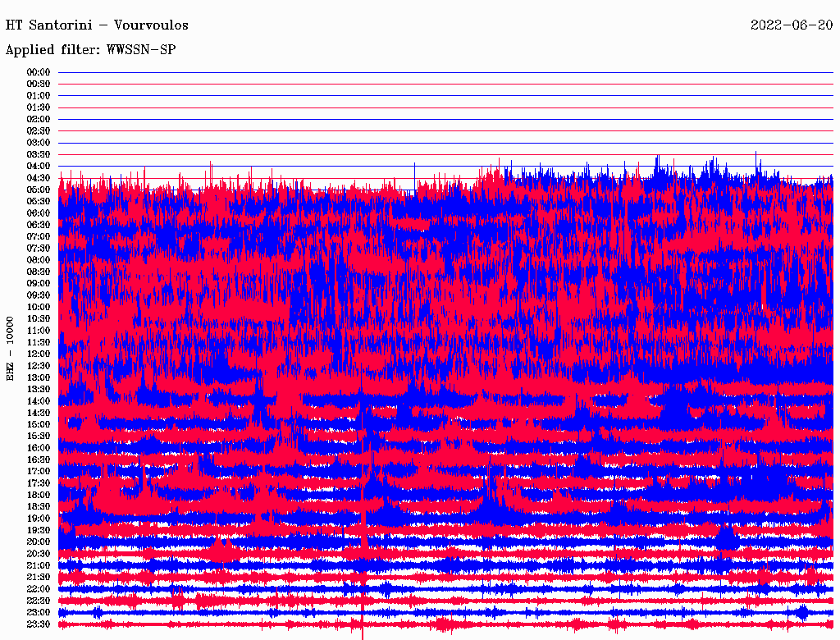Click the 21:00 time label
840x640 pixels.
tap(39, 565)
